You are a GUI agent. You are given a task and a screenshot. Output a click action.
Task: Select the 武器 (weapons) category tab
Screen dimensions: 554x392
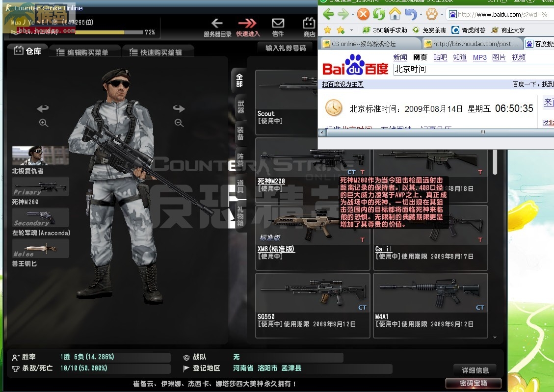tap(240, 107)
